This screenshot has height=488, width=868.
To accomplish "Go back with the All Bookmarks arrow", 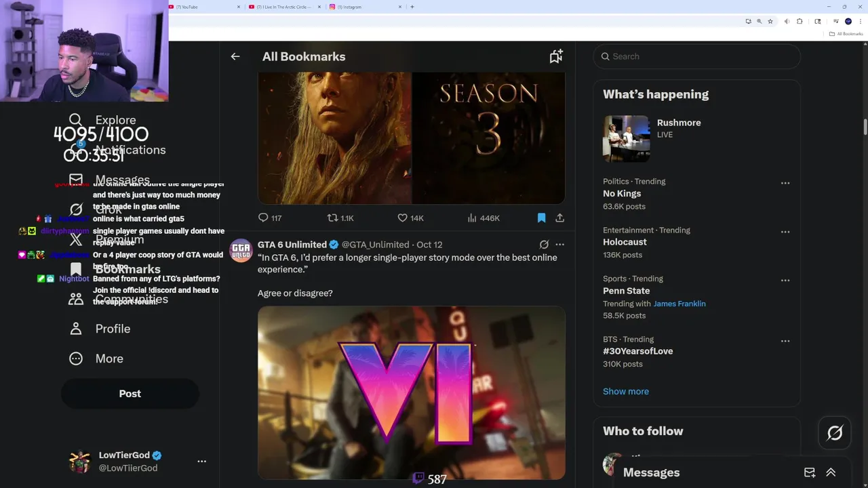I will (235, 57).
